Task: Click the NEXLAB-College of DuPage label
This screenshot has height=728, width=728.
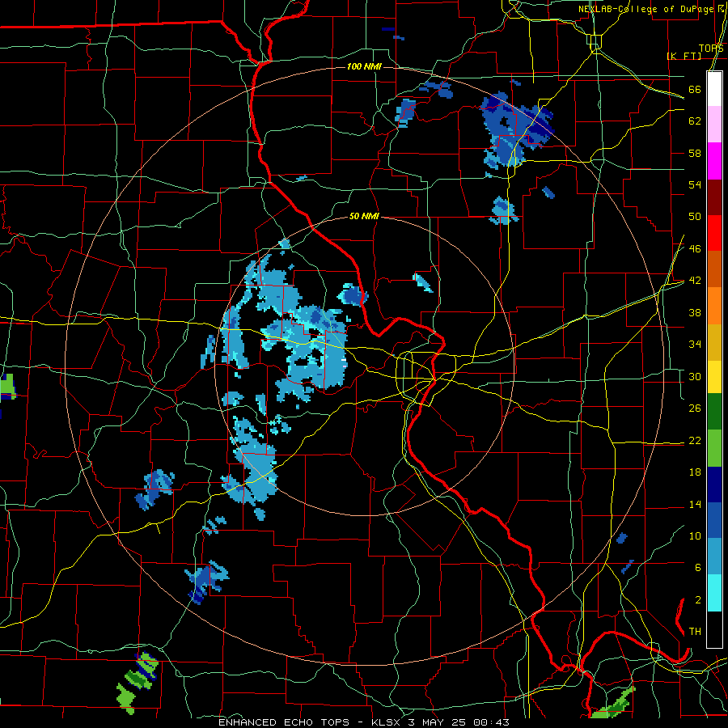Action: tap(645, 9)
